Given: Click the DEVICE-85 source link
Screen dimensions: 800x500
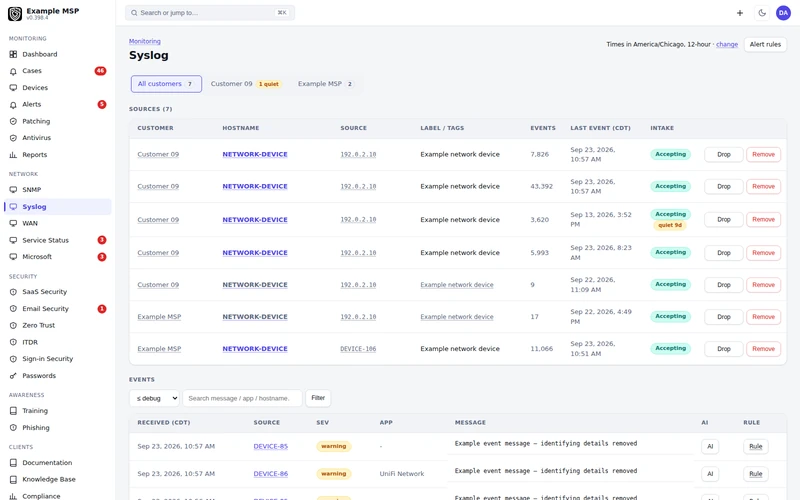Looking at the screenshot, I should [270, 446].
